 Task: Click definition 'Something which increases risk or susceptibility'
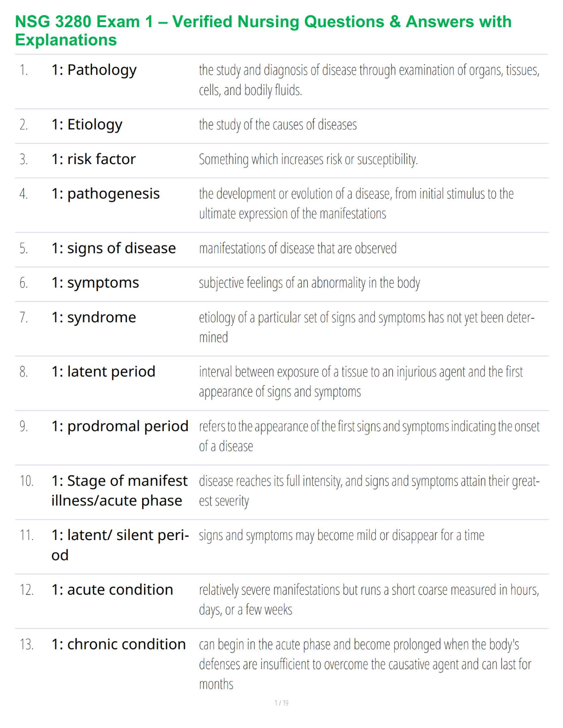click(x=308, y=159)
